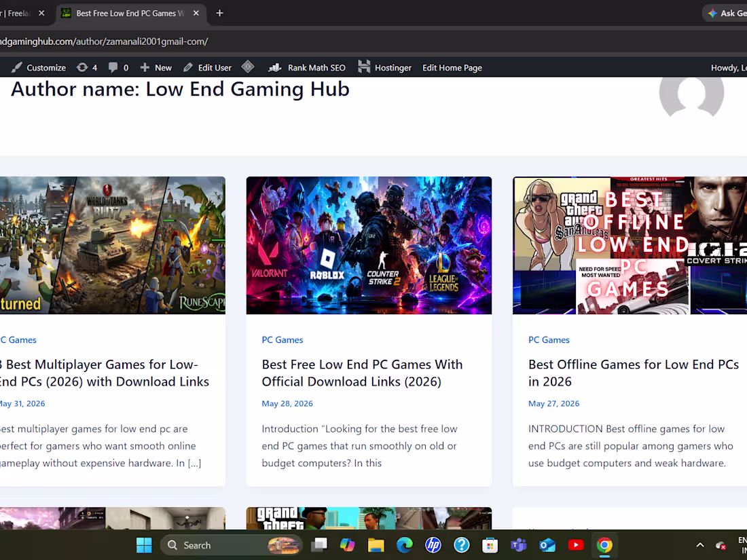Viewport: 747px width, 560px height.
Task: Click the plus New content icon
Action: 145,68
